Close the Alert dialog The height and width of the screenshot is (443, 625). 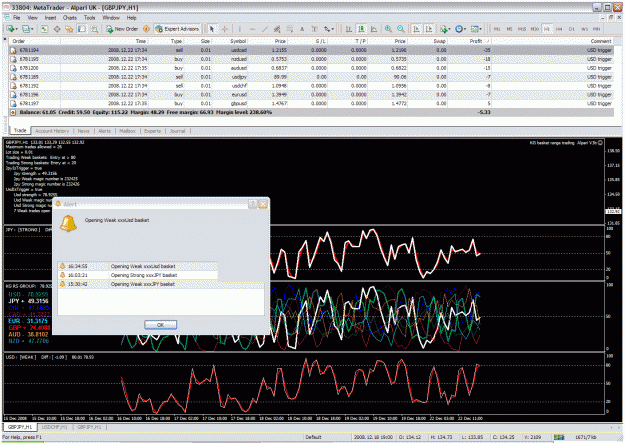coord(263,204)
